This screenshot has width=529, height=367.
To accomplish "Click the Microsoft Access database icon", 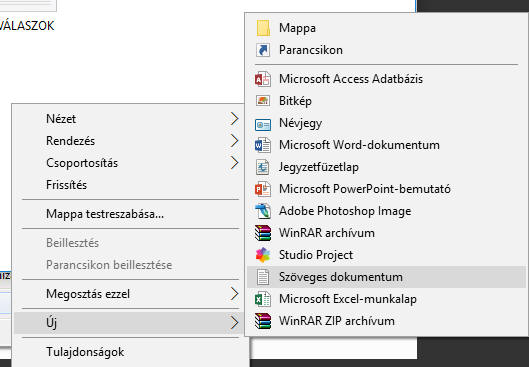I will pos(263,79).
